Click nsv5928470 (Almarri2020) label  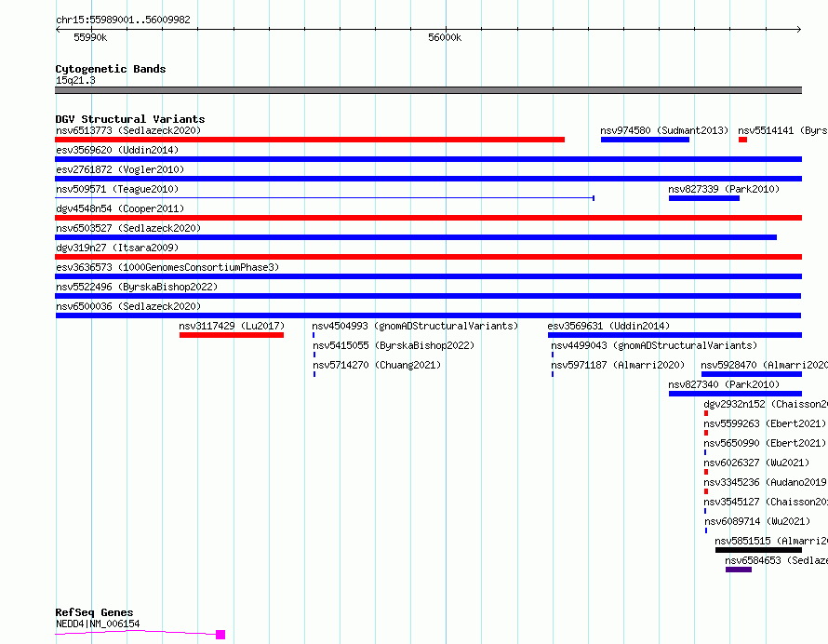point(764,365)
